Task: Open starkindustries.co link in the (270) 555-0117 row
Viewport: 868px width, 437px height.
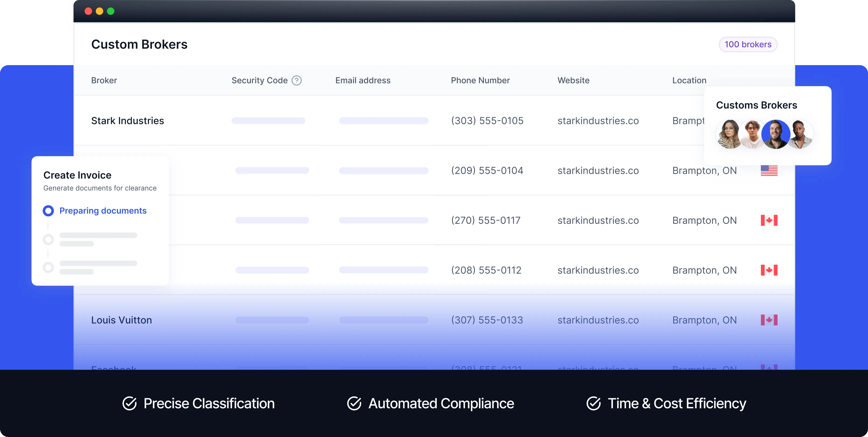Action: [x=598, y=221]
